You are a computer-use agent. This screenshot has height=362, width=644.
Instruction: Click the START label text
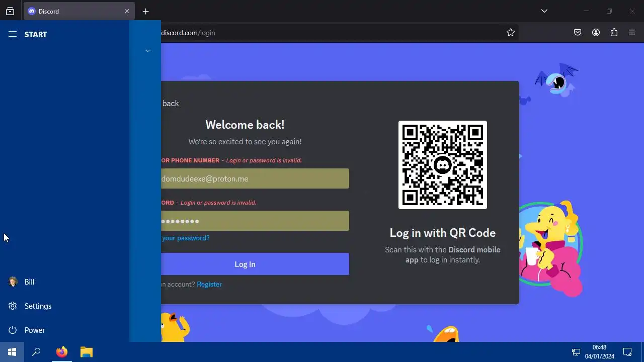(36, 34)
